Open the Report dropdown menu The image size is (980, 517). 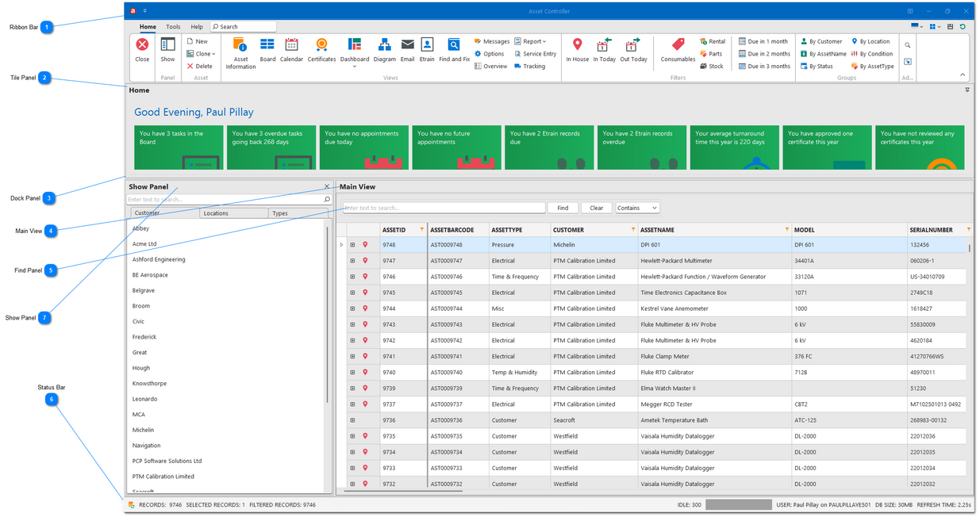point(530,41)
